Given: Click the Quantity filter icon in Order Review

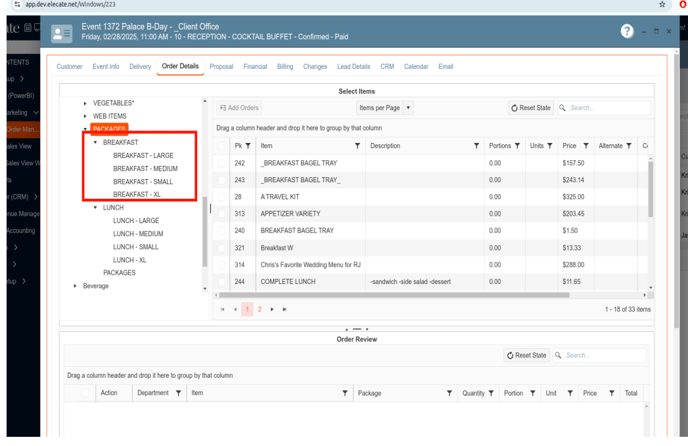Looking at the screenshot, I should (x=491, y=393).
